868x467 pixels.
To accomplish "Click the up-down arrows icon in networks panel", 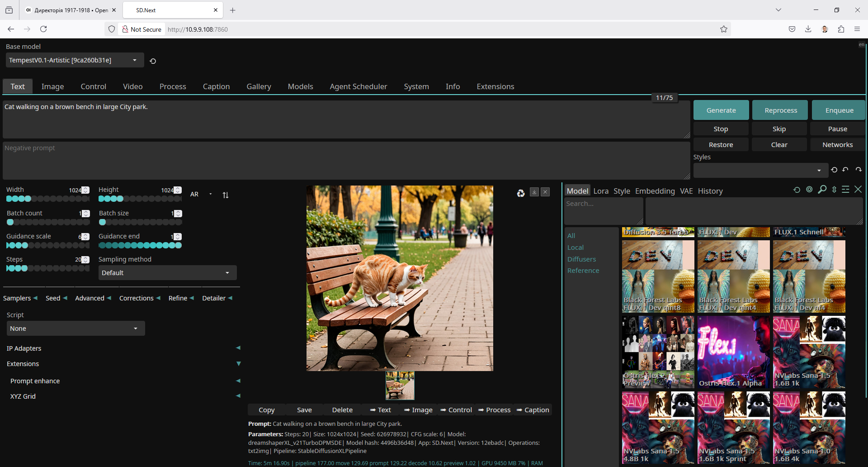I will pos(834,190).
